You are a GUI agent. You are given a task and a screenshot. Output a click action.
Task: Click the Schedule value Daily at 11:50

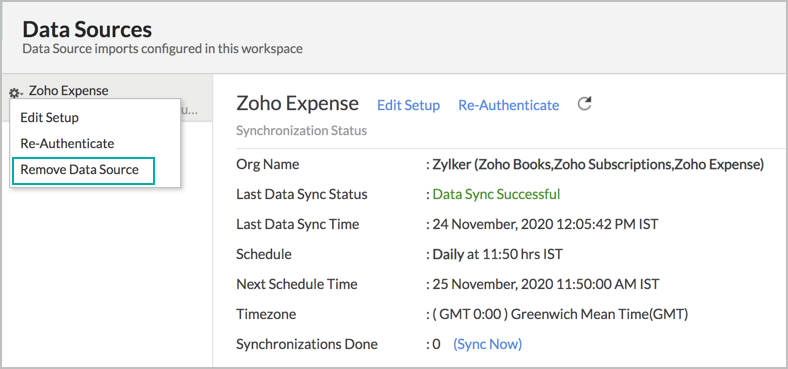(498, 254)
